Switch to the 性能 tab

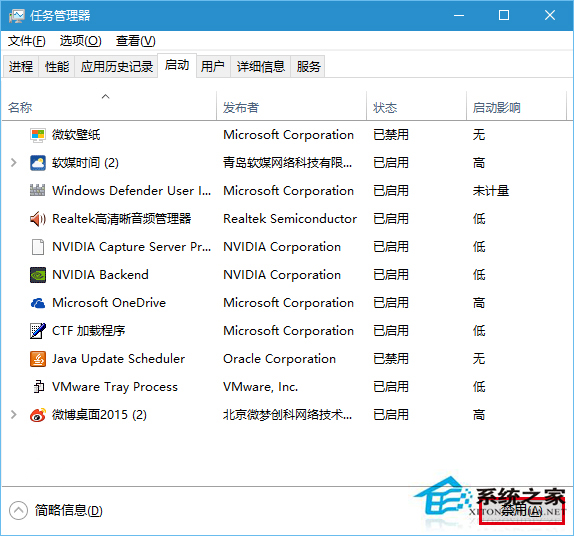pyautogui.click(x=57, y=67)
